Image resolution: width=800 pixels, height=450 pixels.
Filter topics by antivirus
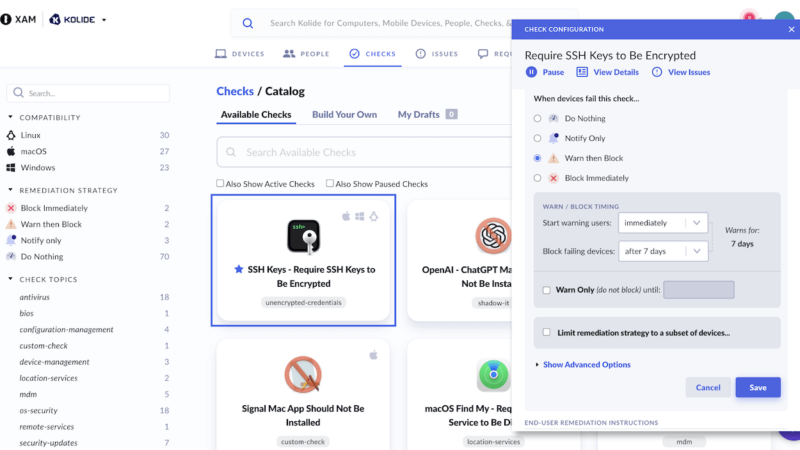pyautogui.click(x=35, y=297)
